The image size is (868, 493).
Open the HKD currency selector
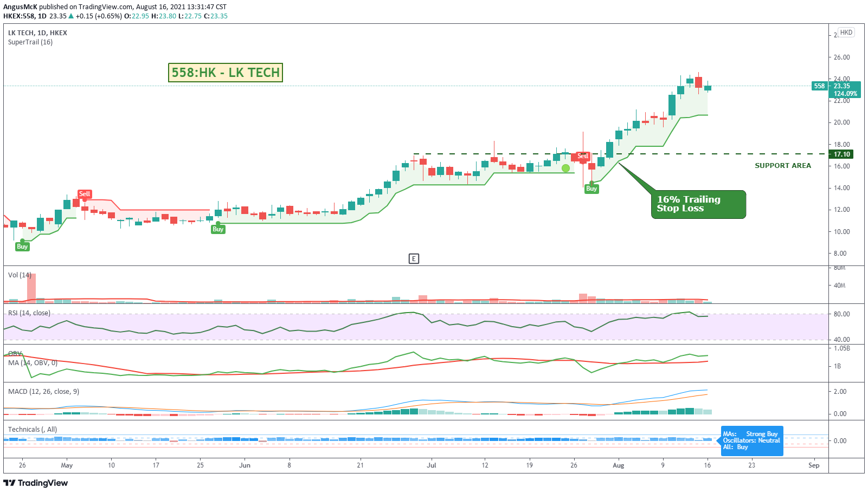[846, 33]
